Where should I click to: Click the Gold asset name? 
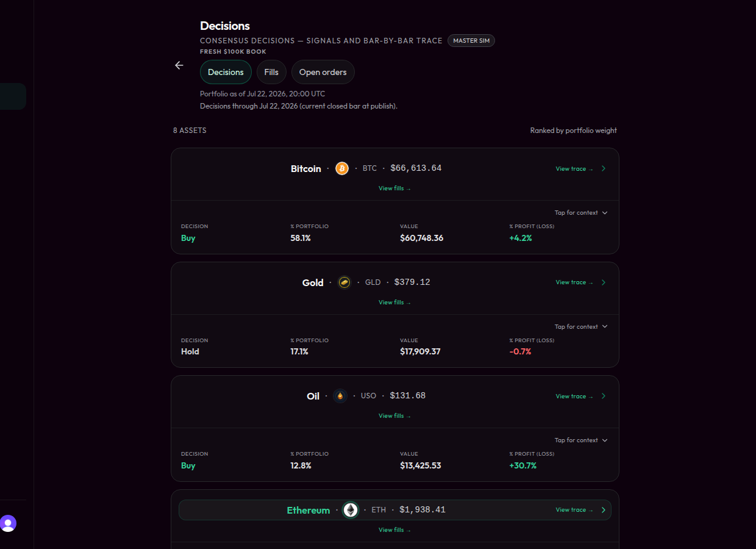click(x=313, y=282)
